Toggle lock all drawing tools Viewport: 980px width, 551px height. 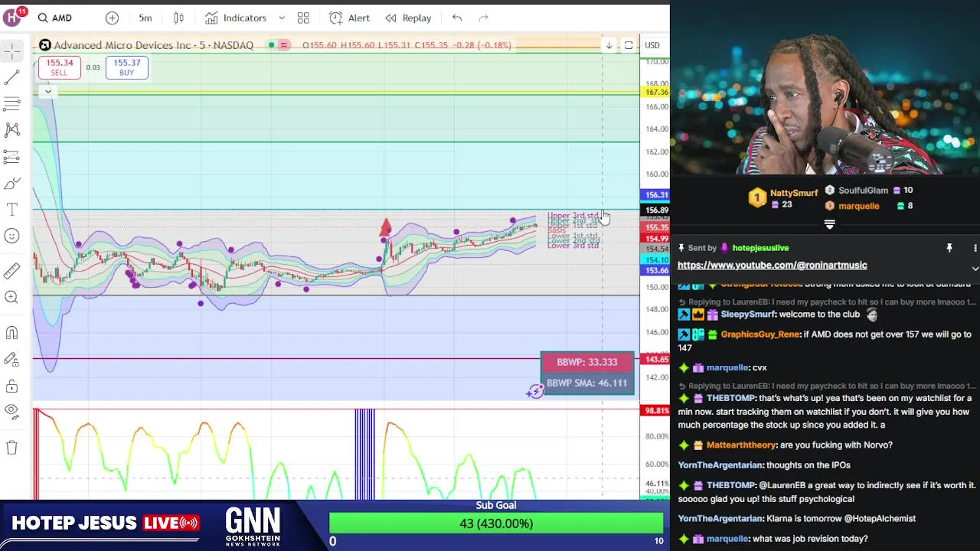(11, 386)
